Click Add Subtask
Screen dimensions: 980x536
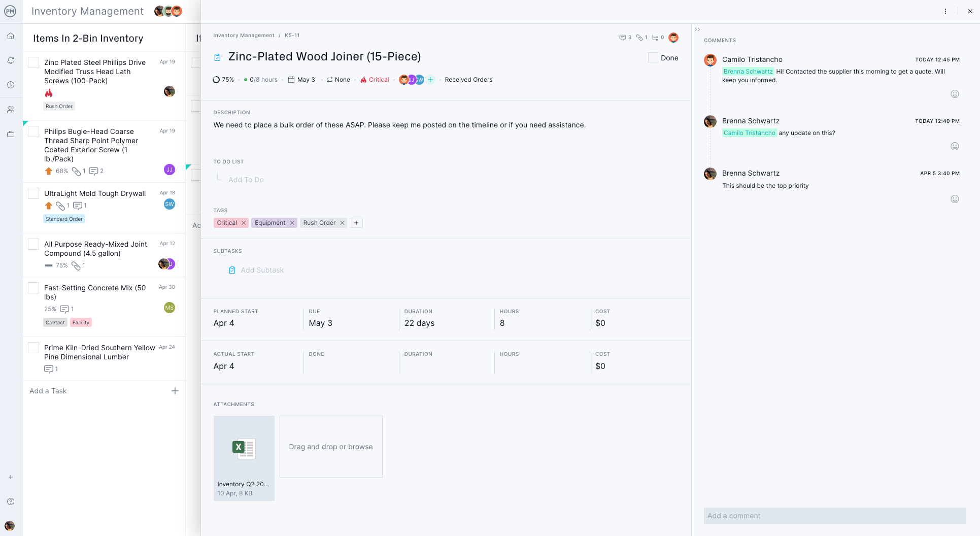tap(262, 270)
